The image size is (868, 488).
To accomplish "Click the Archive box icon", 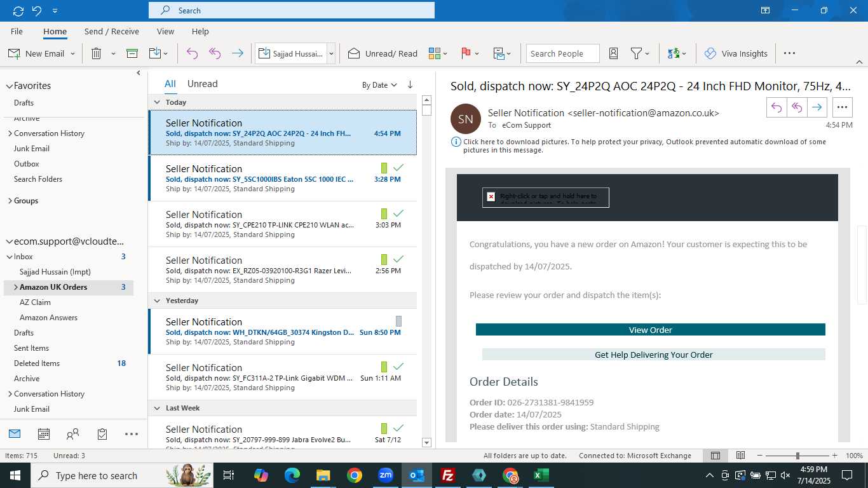I will 132,53.
